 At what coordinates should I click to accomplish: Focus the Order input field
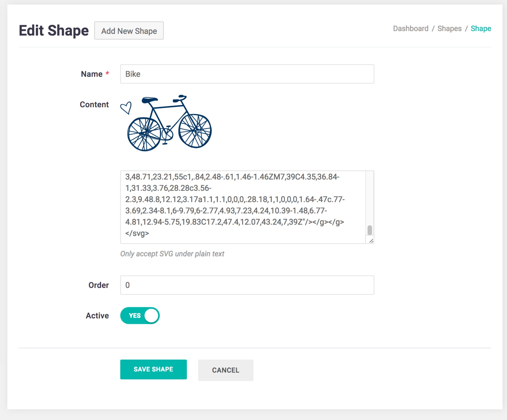pyautogui.click(x=247, y=285)
